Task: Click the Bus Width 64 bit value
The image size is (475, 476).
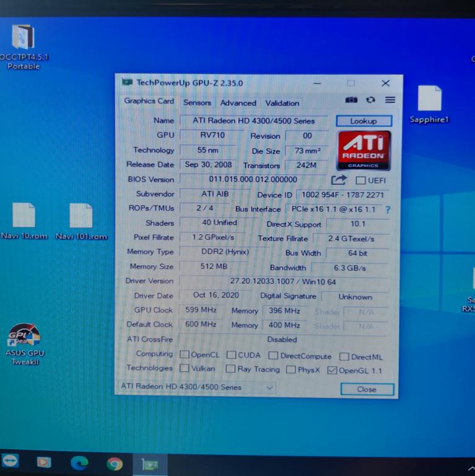Action: [357, 253]
